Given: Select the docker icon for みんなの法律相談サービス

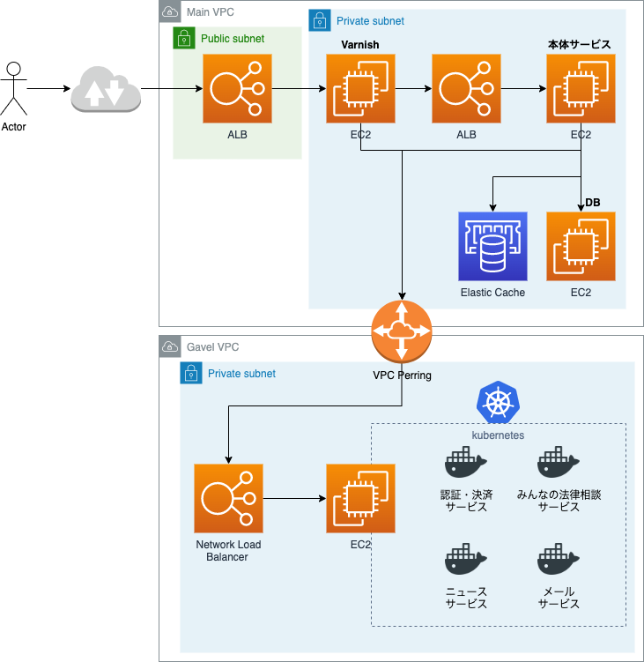Looking at the screenshot, I should click(x=559, y=462).
